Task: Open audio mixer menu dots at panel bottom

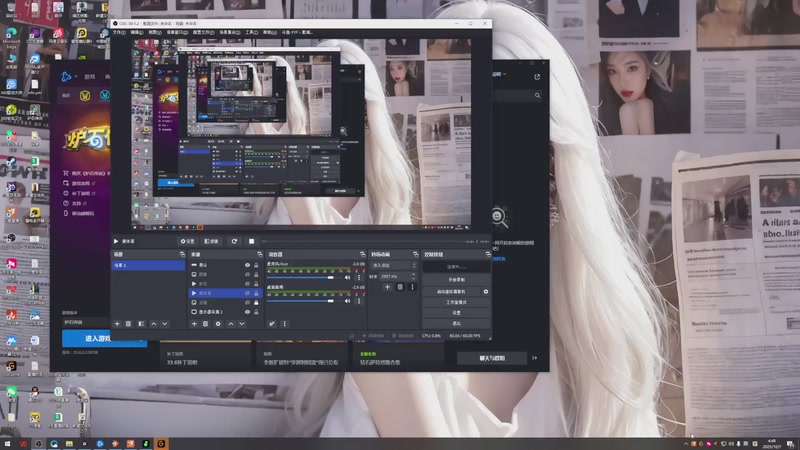Action: pyautogui.click(x=285, y=324)
